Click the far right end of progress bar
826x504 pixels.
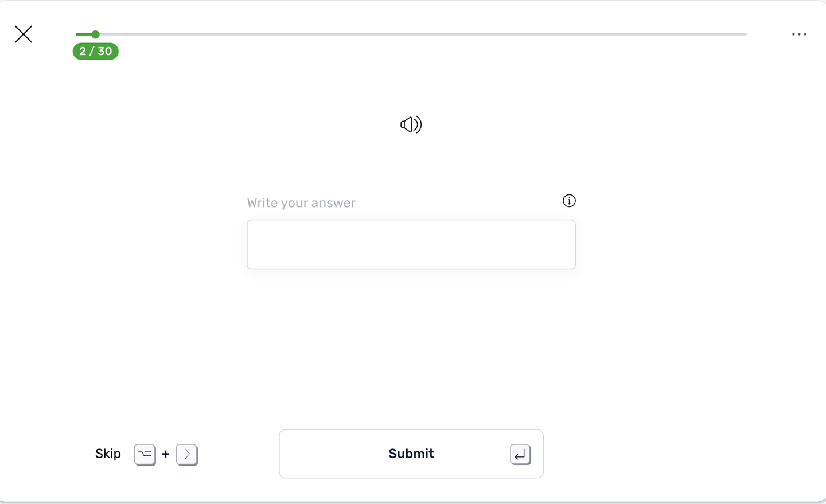pyautogui.click(x=745, y=34)
